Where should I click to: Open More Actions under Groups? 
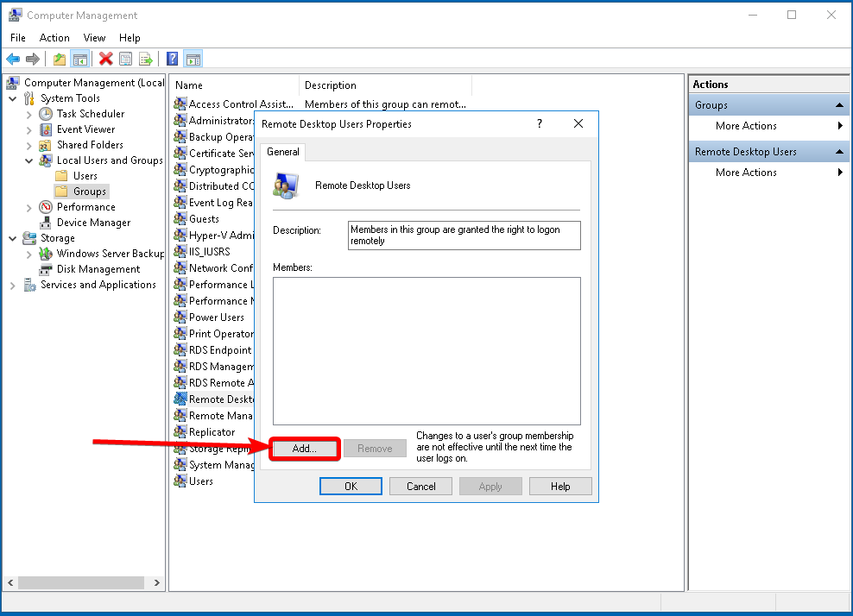coord(746,126)
